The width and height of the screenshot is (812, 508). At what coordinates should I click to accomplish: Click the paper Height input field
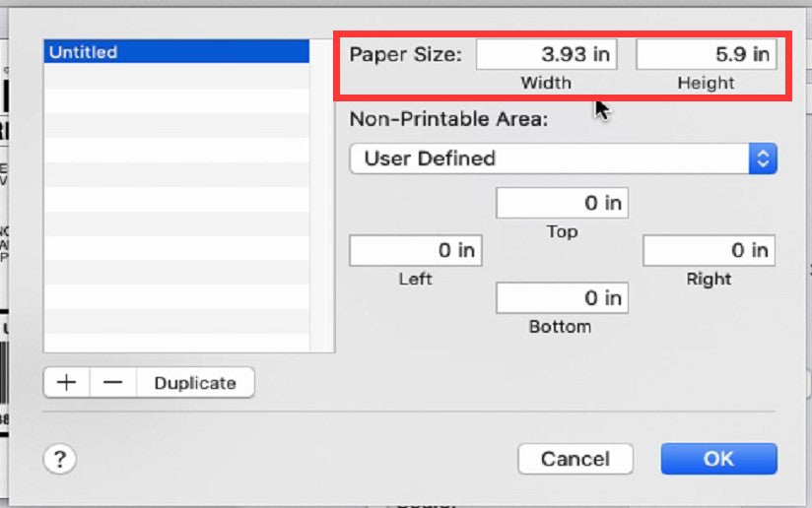(x=706, y=55)
